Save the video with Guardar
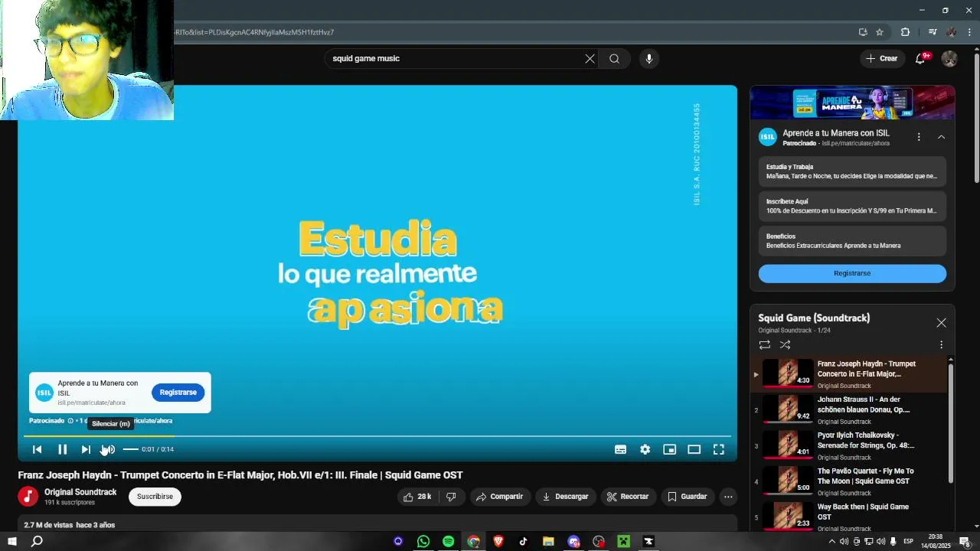The height and width of the screenshot is (551, 980). (x=687, y=497)
